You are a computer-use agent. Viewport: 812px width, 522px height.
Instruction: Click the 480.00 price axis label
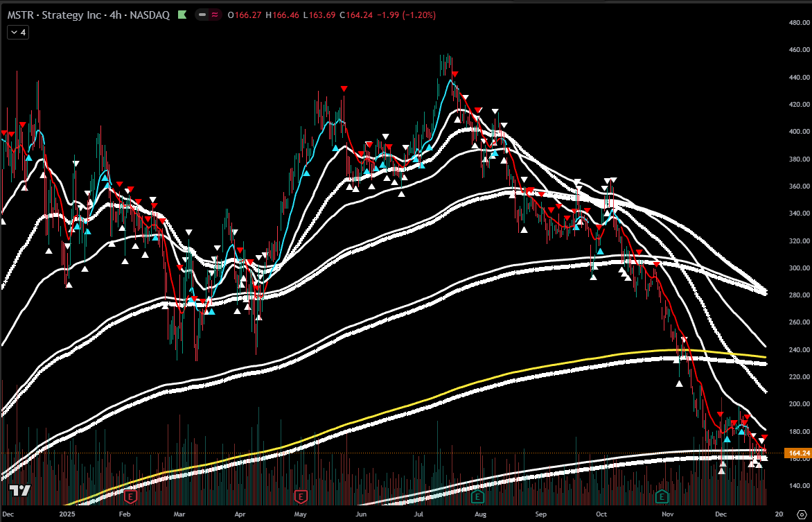pos(799,23)
